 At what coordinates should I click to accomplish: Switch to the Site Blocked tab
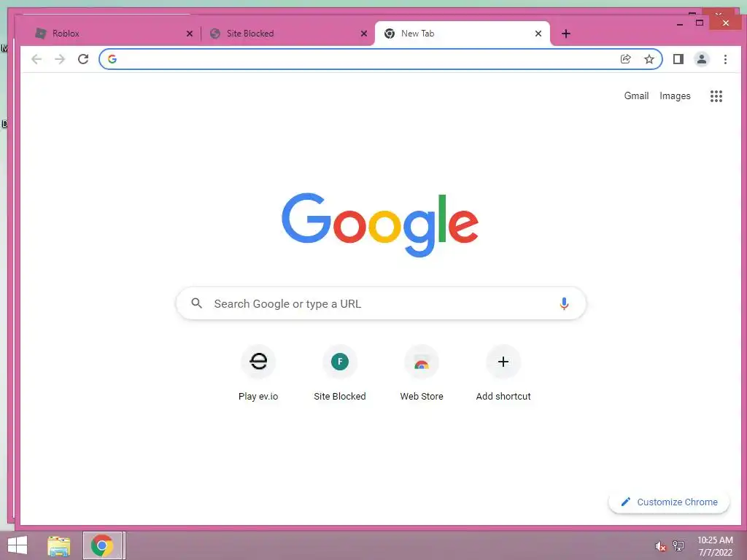point(289,34)
